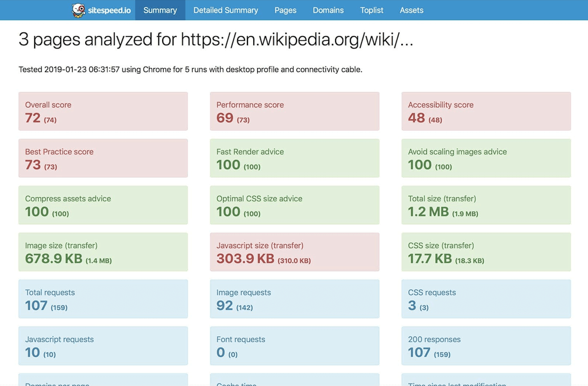This screenshot has height=386, width=588.
Task: Open the Performance score card
Action: click(x=294, y=111)
